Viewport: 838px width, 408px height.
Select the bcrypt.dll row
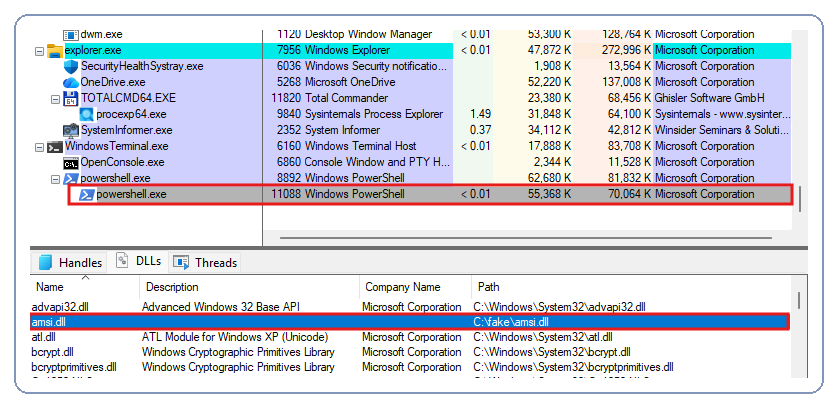[x=410, y=352]
